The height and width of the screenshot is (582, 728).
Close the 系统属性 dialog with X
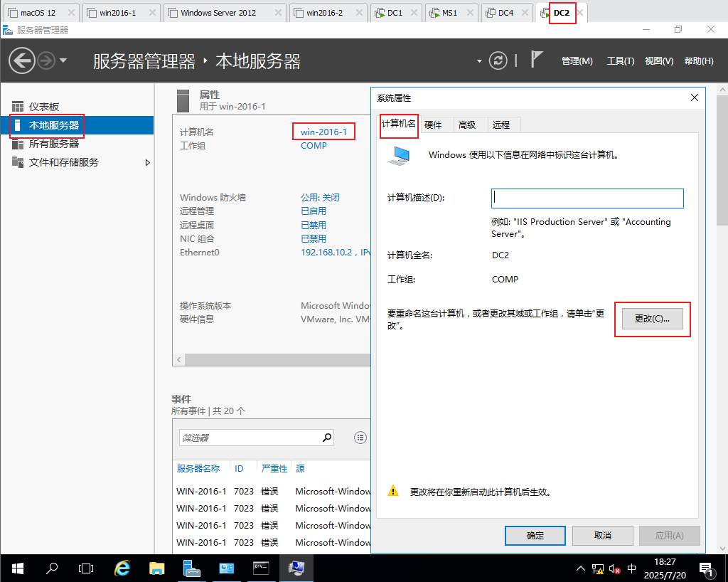click(x=694, y=97)
